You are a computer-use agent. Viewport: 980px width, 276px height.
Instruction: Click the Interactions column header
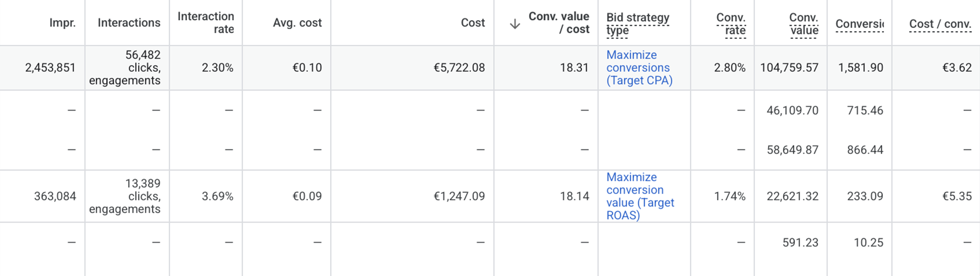[x=129, y=23]
